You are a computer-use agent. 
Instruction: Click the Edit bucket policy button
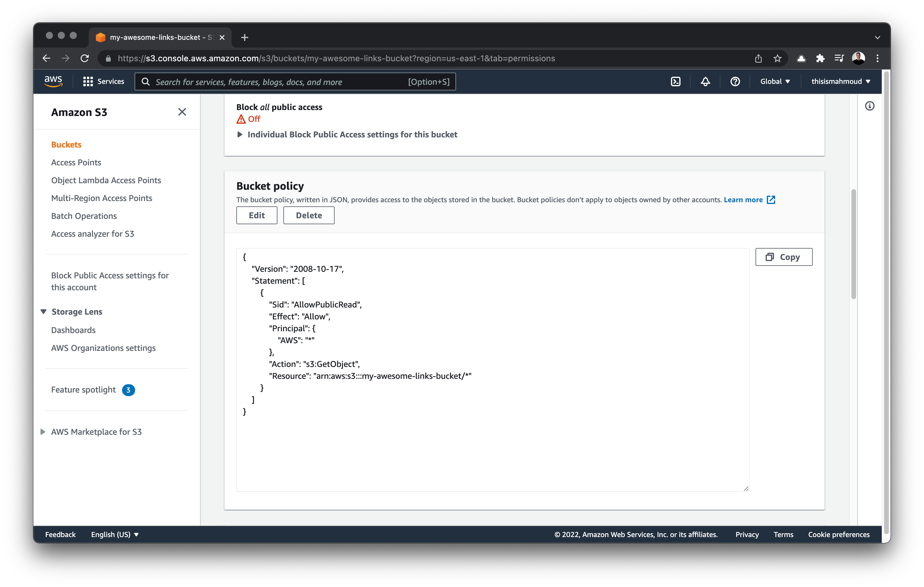[256, 215]
